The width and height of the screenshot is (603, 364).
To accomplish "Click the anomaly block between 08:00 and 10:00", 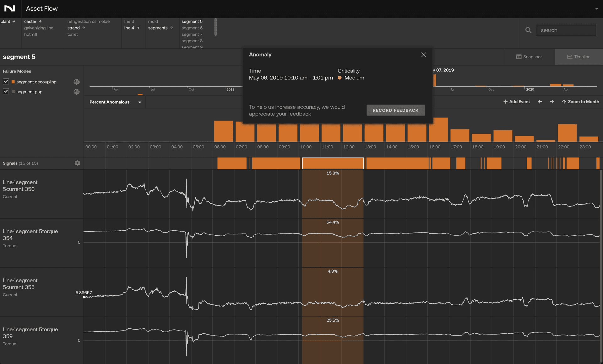I will [x=276, y=163].
